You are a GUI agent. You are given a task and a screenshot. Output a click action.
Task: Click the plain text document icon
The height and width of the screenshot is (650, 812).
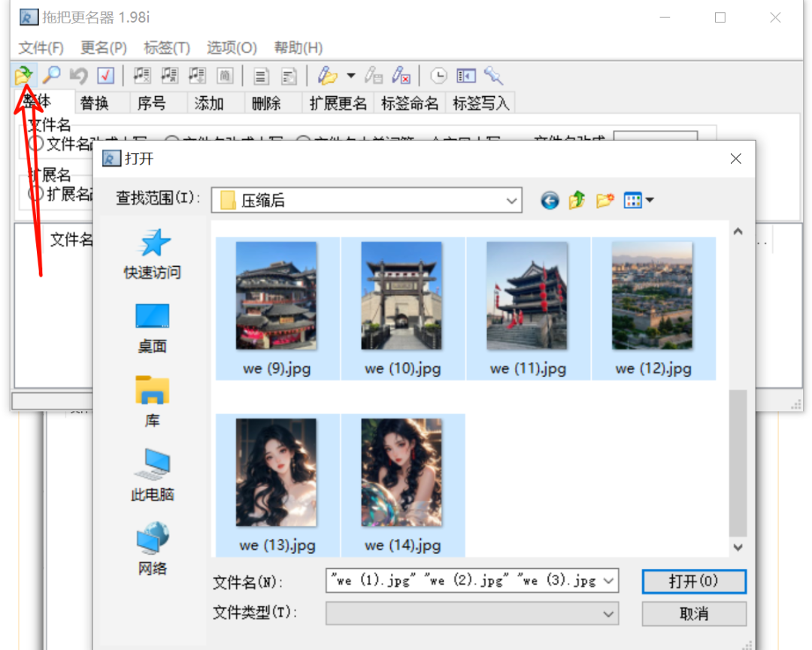(x=261, y=76)
